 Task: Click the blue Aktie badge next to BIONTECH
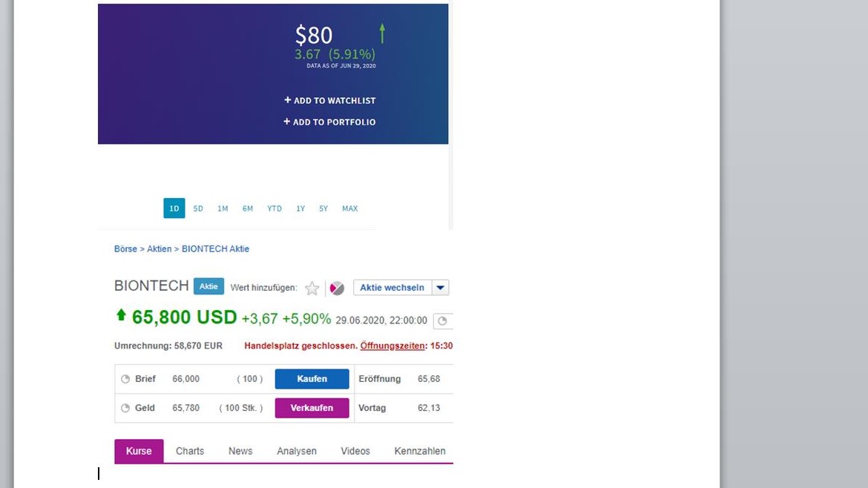point(208,286)
